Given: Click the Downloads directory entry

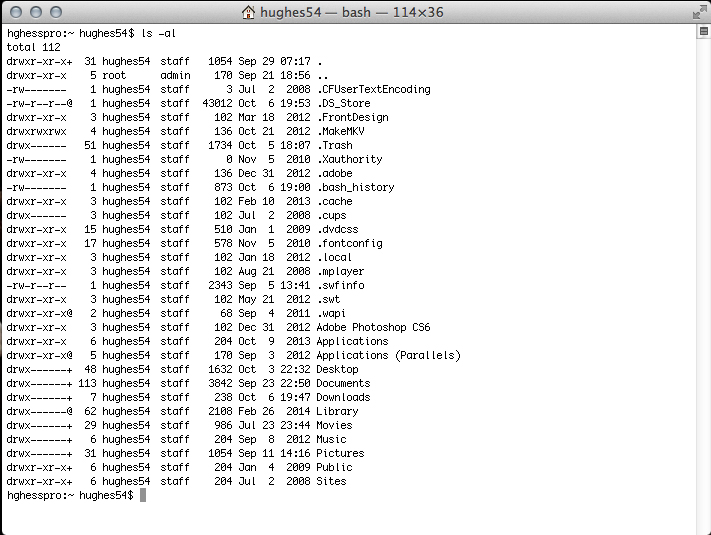Looking at the screenshot, I should point(343,397).
